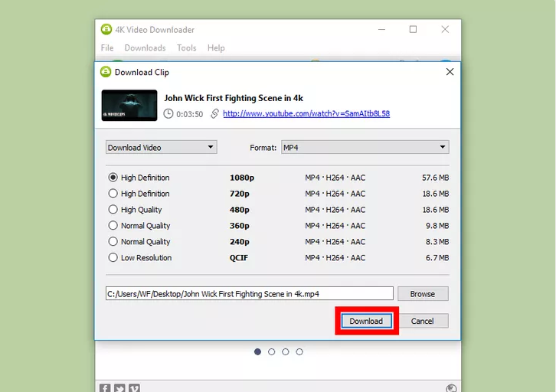Click the Download Clip dialog logo icon
Image resolution: width=556 pixels, height=392 pixels.
click(106, 72)
